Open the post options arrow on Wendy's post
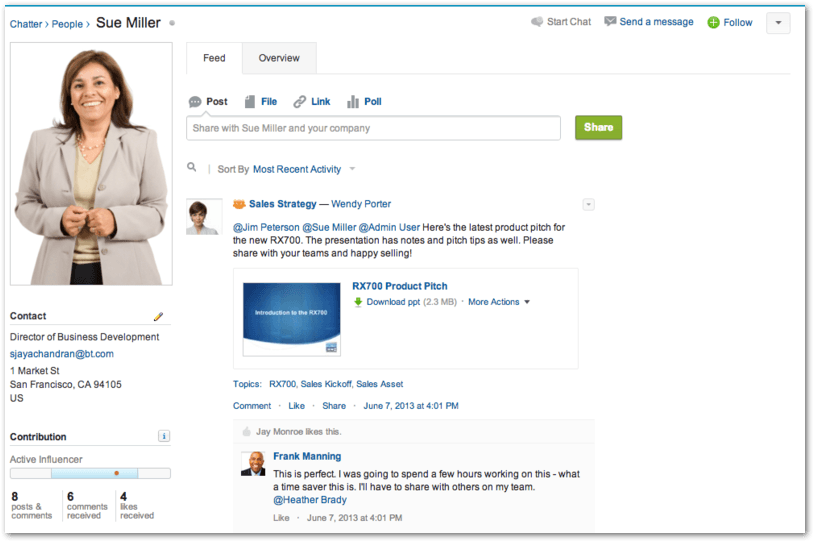The height and width of the screenshot is (542, 814). point(588,205)
